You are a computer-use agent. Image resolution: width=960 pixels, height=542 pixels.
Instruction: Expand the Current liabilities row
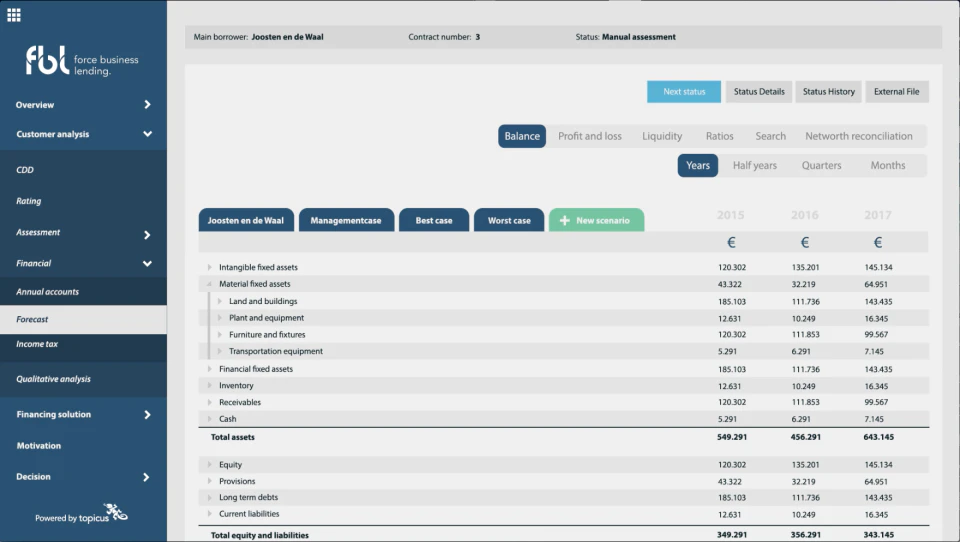pyautogui.click(x=209, y=514)
